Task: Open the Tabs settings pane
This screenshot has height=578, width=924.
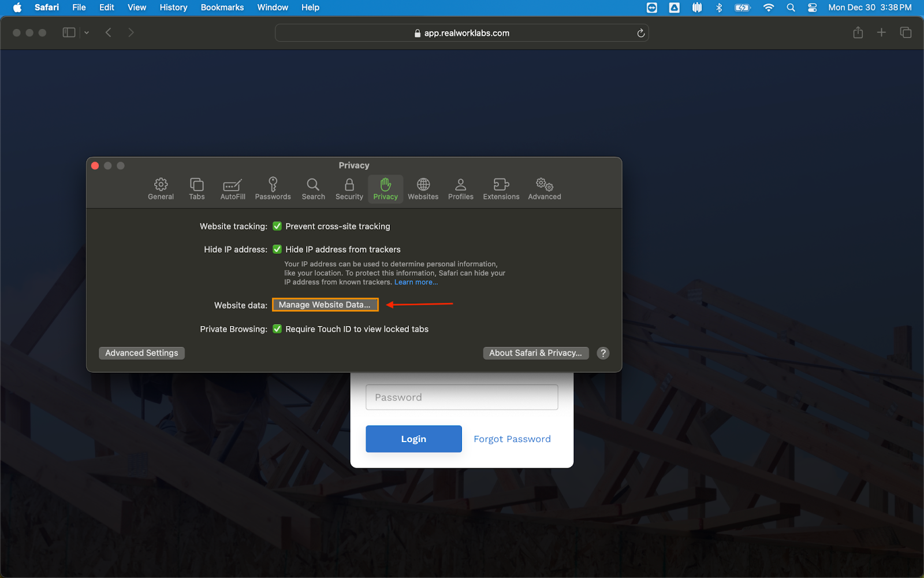Action: (197, 189)
